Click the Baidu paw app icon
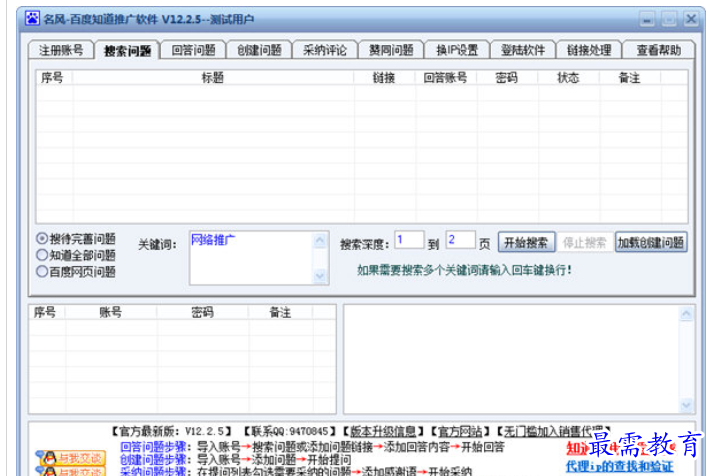The height and width of the screenshot is (476, 710). coord(32,19)
